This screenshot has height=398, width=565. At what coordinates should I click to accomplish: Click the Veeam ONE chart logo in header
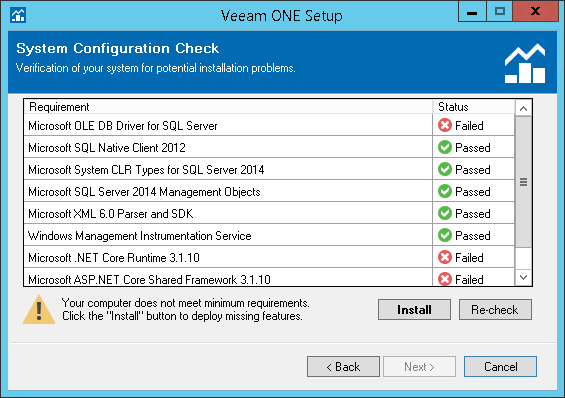[525, 63]
